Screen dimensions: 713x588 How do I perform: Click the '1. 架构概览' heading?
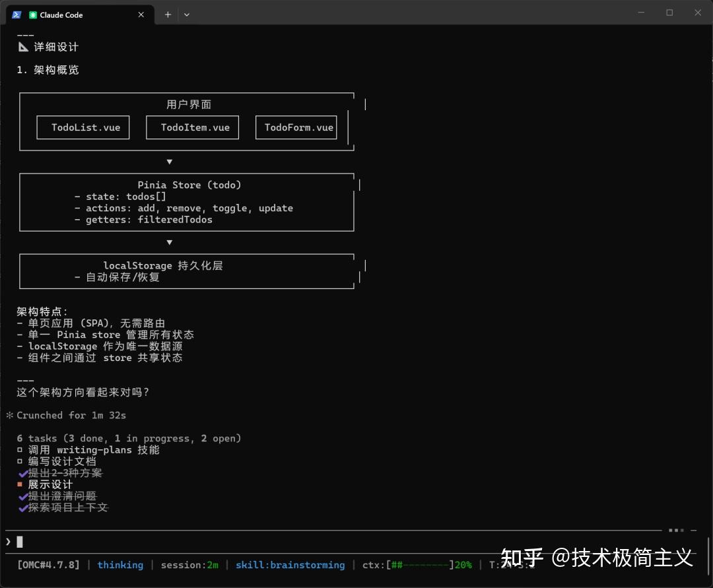coord(48,70)
